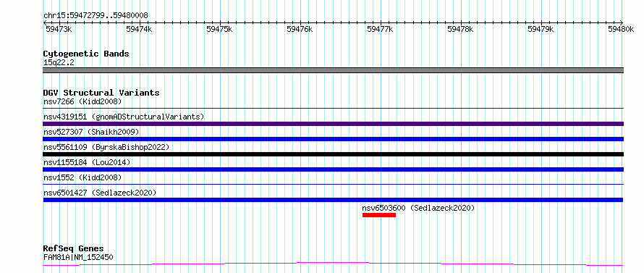
Task: Click the purple nsv4319151 variant bar
Action: point(333,124)
